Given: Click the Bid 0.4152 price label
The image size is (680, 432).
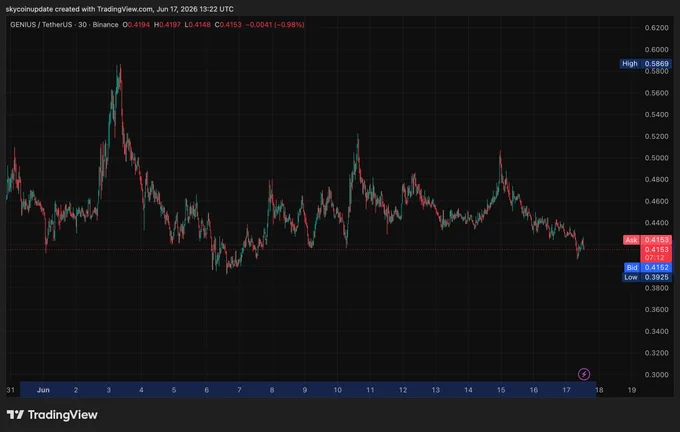Looking at the screenshot, I should coord(647,267).
